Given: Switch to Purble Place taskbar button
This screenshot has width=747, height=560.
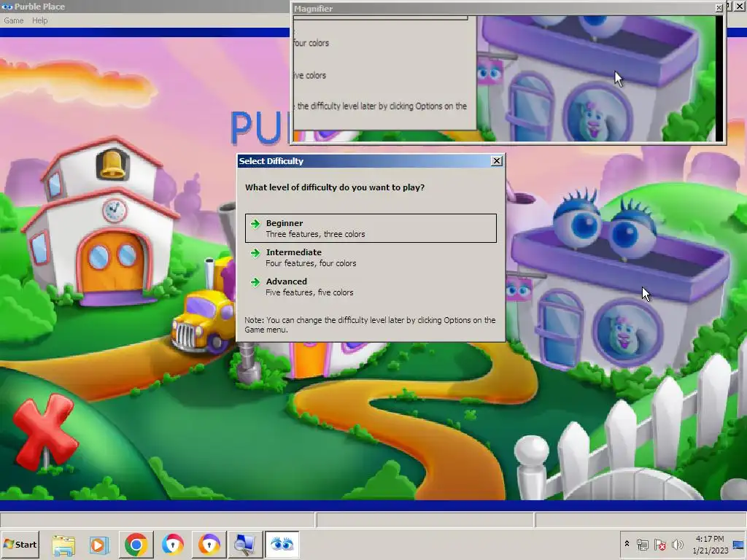Looking at the screenshot, I should pos(282,544).
